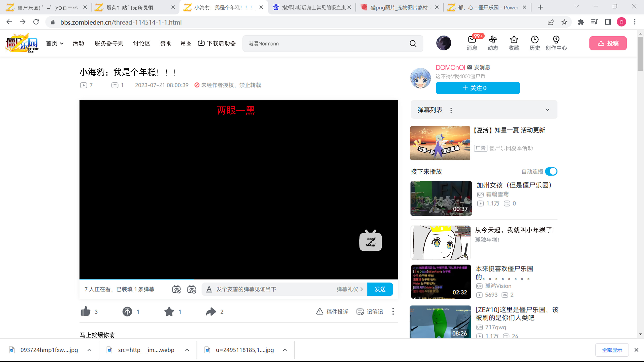Open the more options dots beside 记笔记
Image resolution: width=644 pixels, height=362 pixels.
[393, 311]
